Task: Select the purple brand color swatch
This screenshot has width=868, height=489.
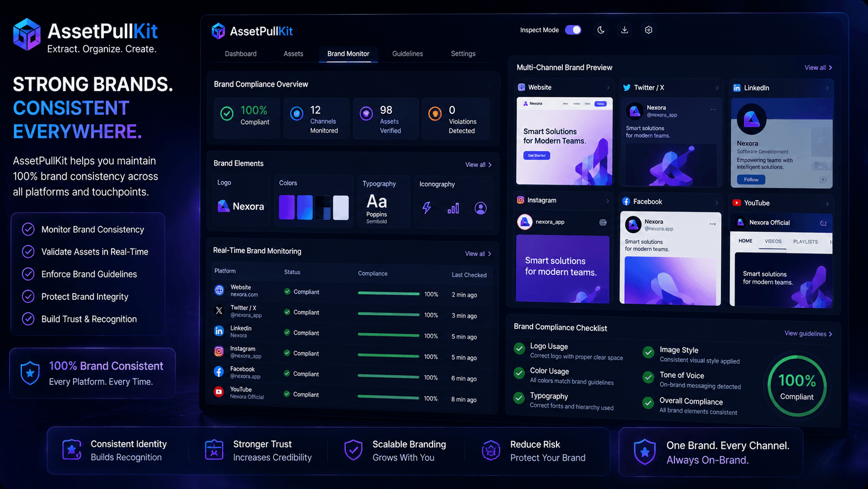Action: point(287,207)
